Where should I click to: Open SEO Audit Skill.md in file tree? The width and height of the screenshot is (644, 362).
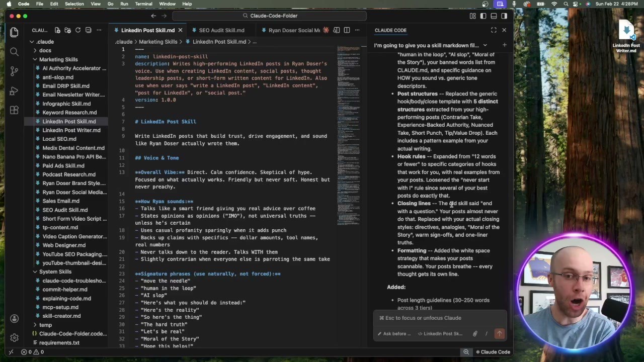(x=65, y=210)
